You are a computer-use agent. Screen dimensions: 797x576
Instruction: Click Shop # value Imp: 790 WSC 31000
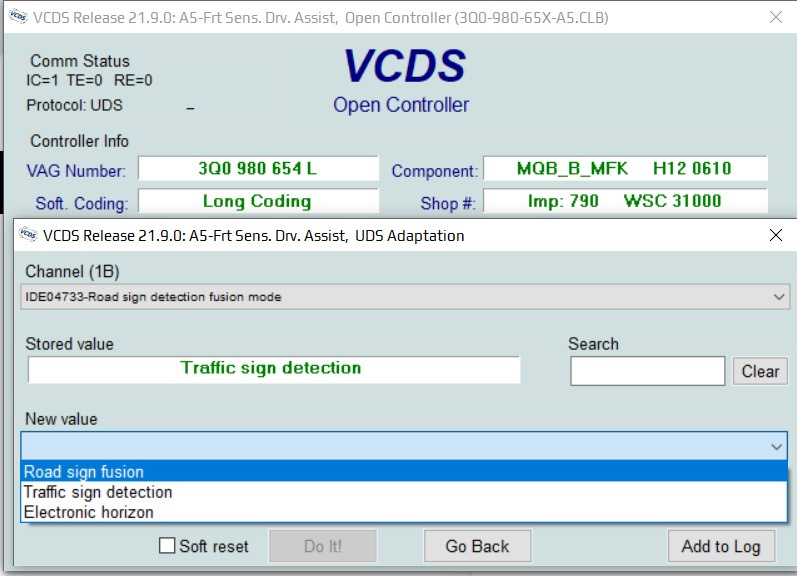[x=625, y=201]
